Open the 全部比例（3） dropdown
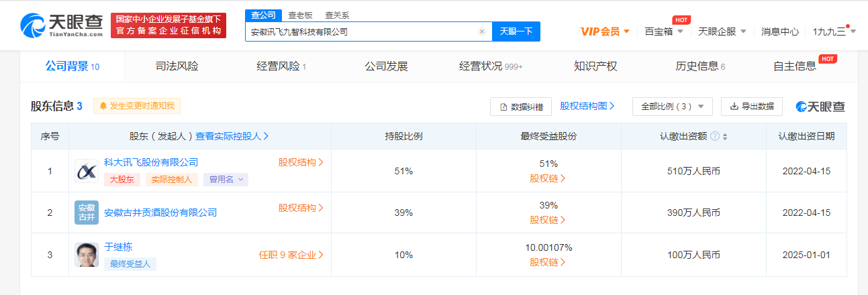Image resolution: width=868 pixels, height=295 pixels. (673, 107)
